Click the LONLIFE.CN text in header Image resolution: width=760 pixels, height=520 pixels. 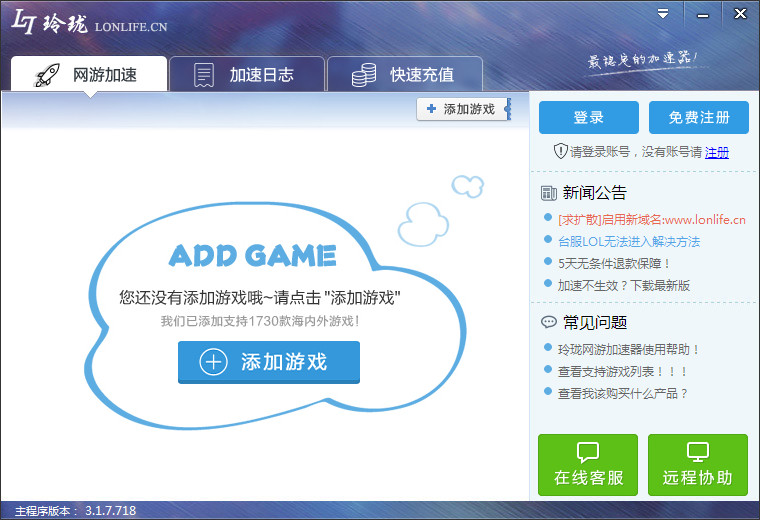[x=131, y=27]
